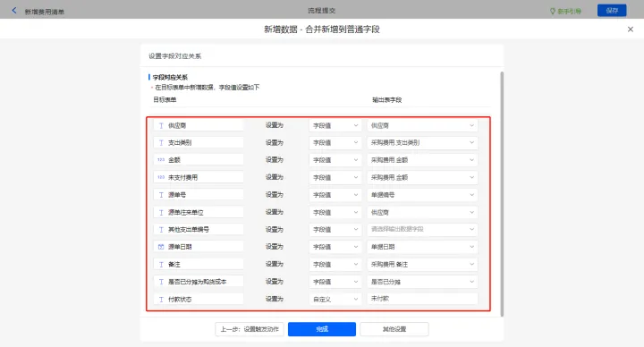Viewport: 644px width, 347px height.
Task: Click the 流程提交 title in the top bar
Action: point(322,11)
